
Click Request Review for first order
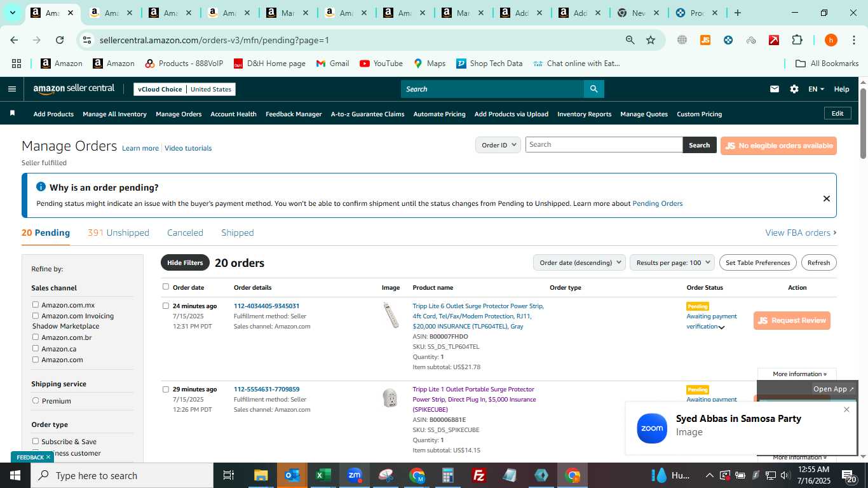tap(792, 320)
